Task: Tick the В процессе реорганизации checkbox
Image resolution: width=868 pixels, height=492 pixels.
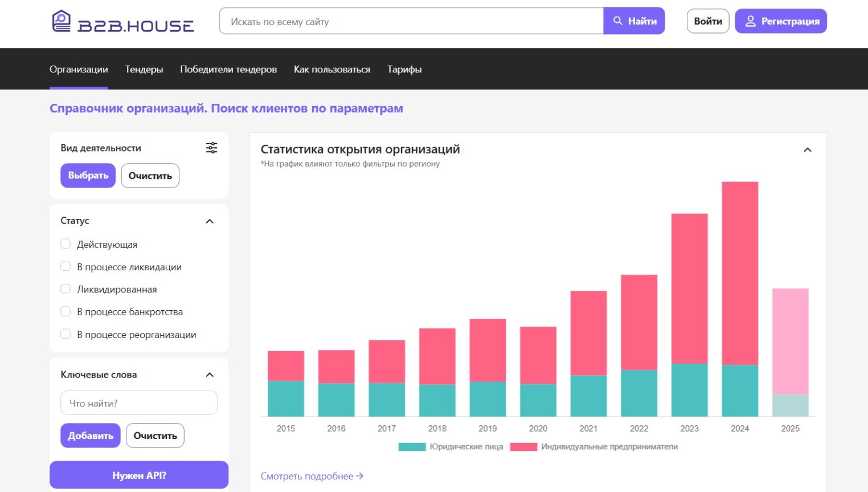Action: coord(65,334)
